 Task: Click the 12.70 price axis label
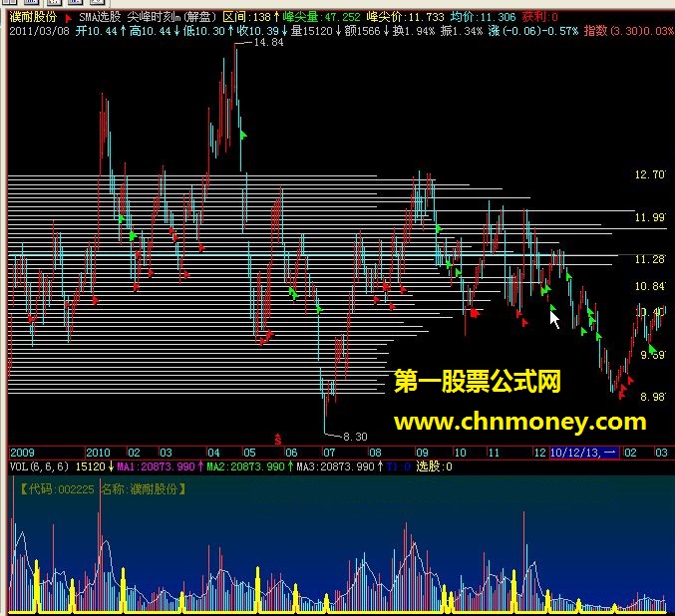click(650, 174)
